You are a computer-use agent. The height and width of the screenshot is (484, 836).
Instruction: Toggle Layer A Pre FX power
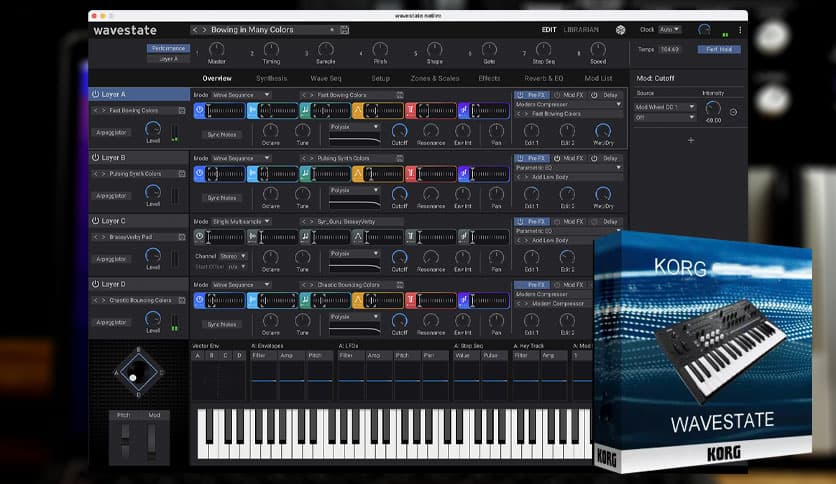coord(520,95)
